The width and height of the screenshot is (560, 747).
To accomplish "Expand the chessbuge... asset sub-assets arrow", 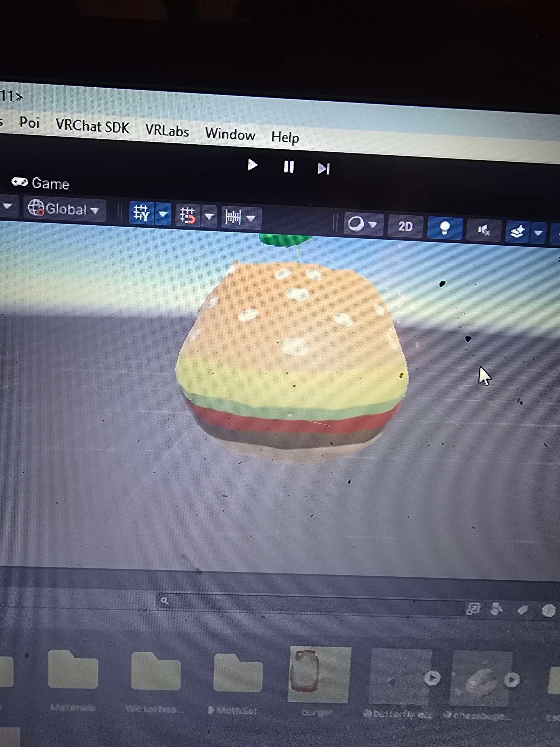I will tap(512, 679).
